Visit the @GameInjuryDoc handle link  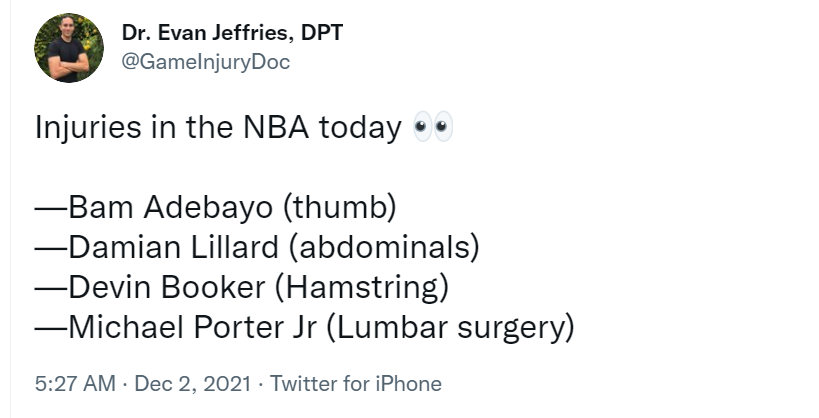206,62
